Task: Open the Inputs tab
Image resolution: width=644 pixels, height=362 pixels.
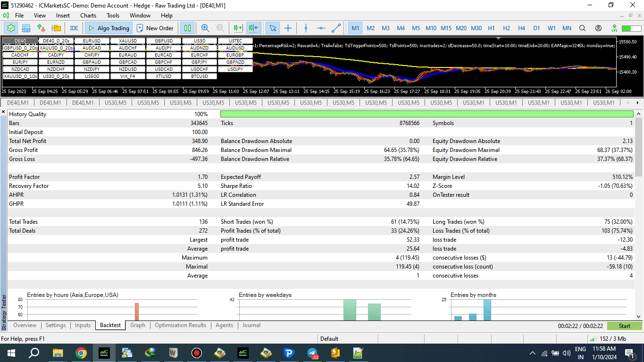Action: pyautogui.click(x=83, y=325)
